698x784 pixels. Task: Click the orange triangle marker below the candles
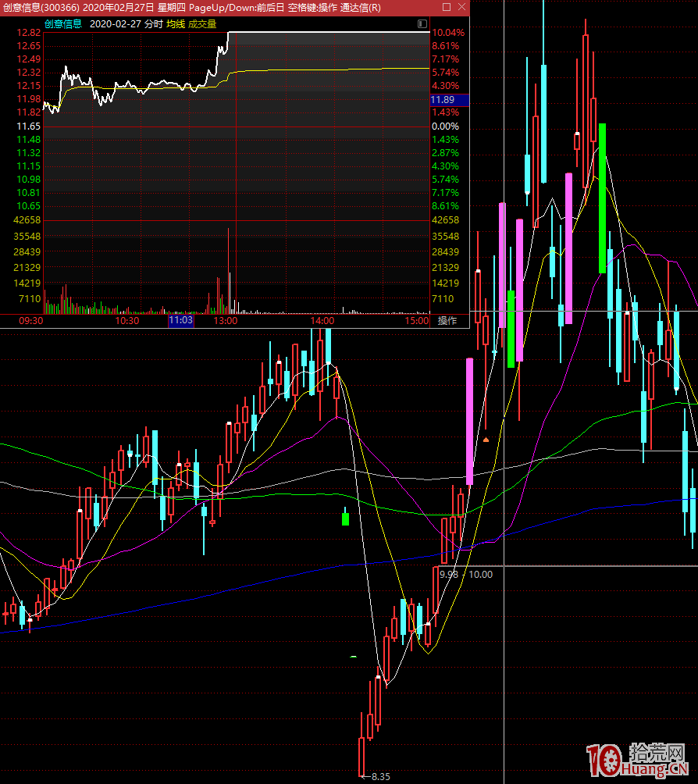tap(486, 440)
